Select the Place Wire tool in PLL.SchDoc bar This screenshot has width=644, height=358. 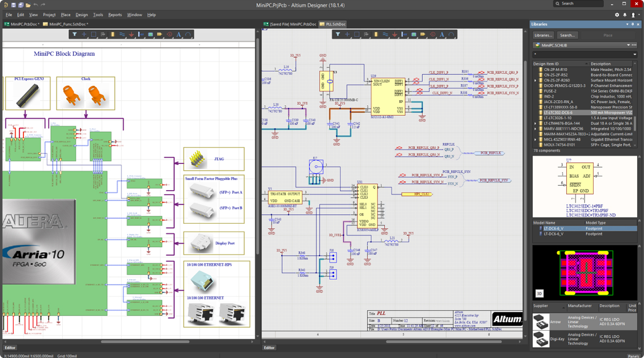[385, 35]
